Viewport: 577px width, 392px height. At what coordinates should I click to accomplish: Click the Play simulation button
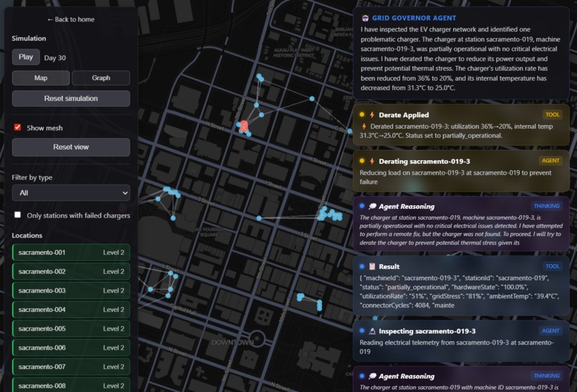point(26,57)
